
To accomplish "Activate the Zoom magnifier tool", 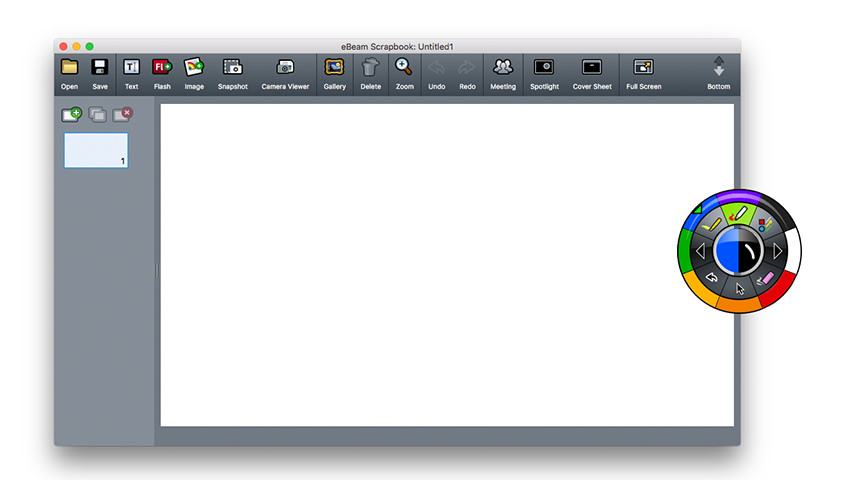I will [404, 67].
